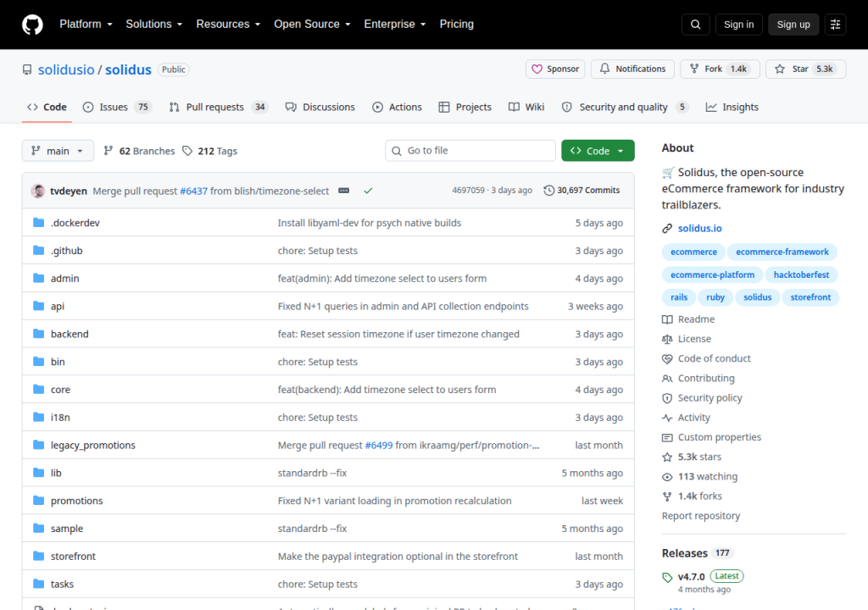Open pull request #6499 link
The height and width of the screenshot is (610, 868).
point(379,445)
